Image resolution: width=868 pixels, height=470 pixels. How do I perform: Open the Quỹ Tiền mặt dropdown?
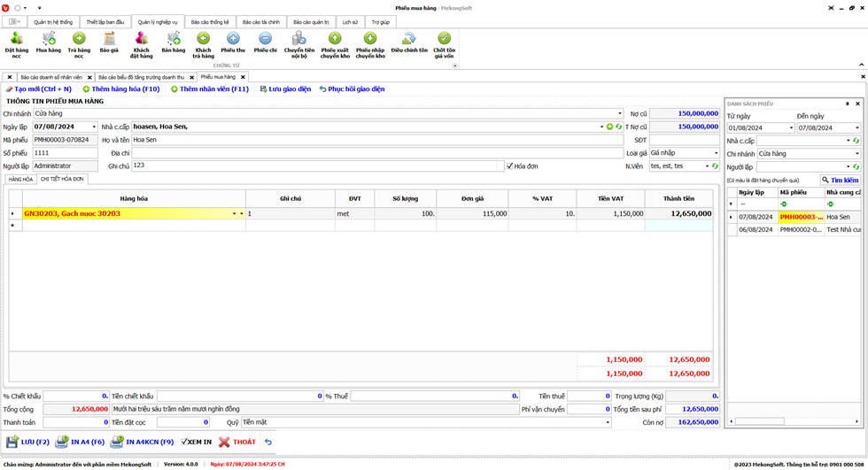coord(608,422)
